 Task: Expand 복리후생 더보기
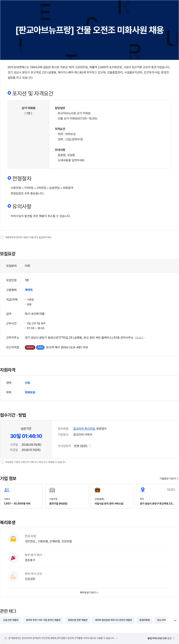[x=89, y=593]
